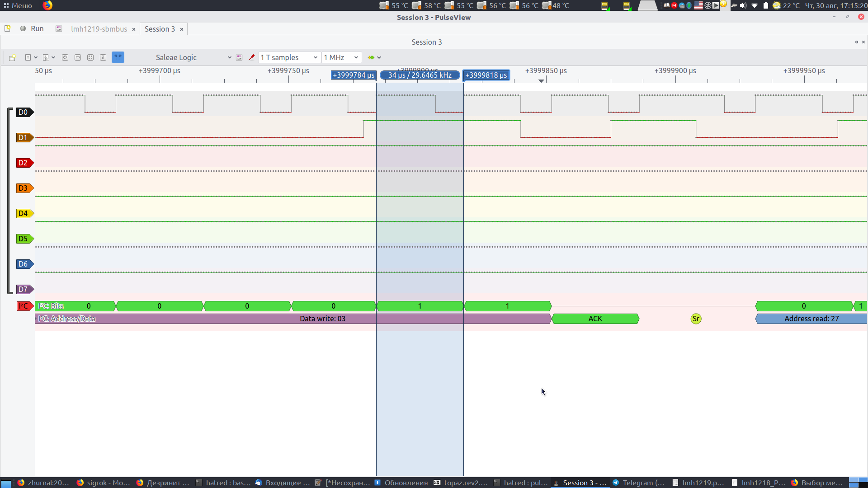The height and width of the screenshot is (488, 868).
Task: Click the D2 channel label
Action: 24,163
